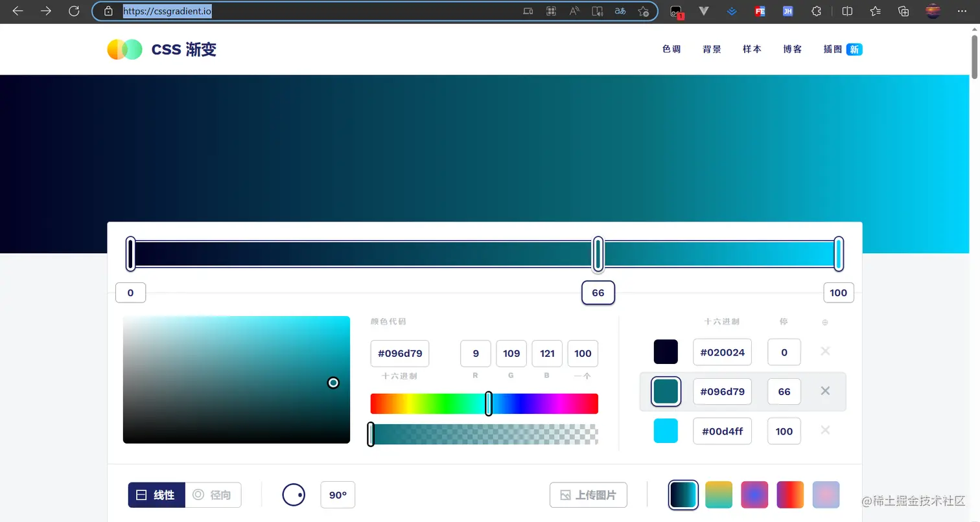Edit stop position 0 in the stop list
Image resolution: width=980 pixels, height=522 pixels.
pos(784,352)
